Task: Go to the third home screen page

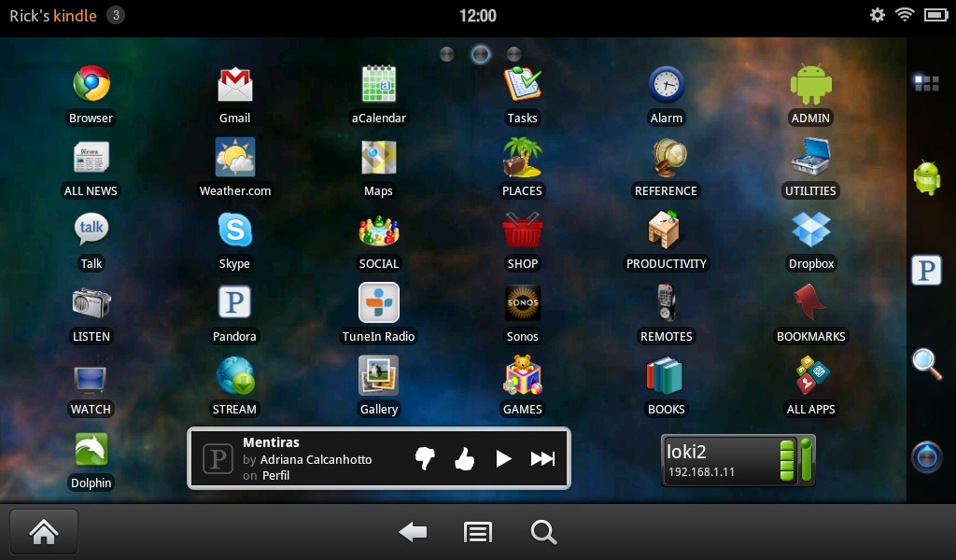Action: [514, 54]
